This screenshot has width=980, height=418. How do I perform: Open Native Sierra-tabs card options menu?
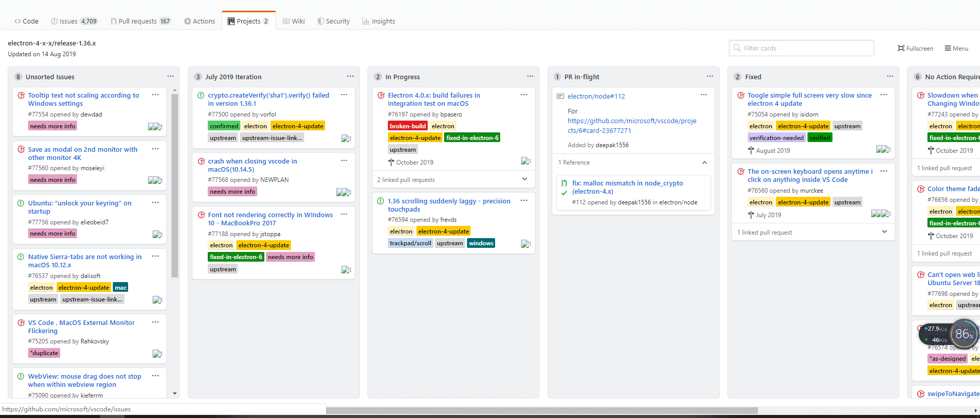tap(156, 256)
